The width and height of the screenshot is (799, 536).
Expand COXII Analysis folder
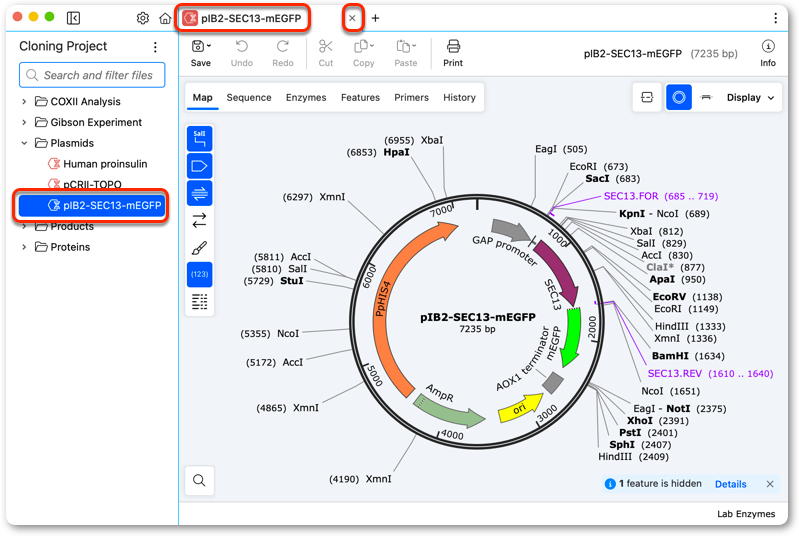tap(24, 101)
